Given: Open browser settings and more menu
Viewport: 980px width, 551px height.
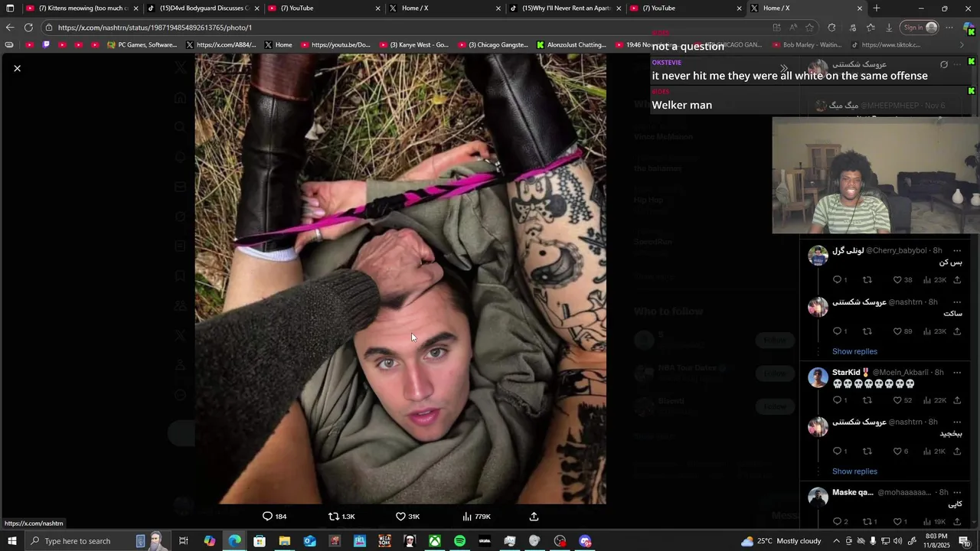Looking at the screenshot, I should click(x=949, y=28).
